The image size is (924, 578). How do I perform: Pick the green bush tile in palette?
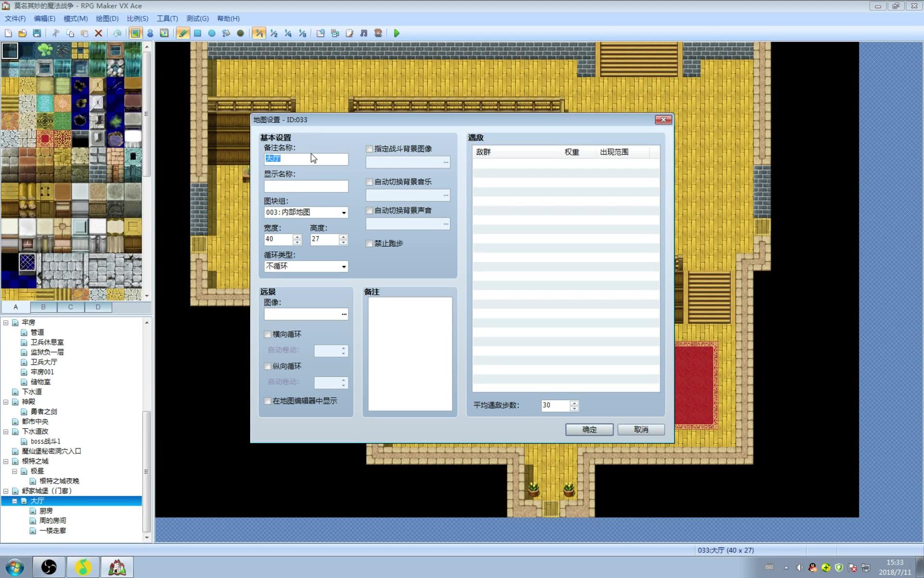coord(45,50)
